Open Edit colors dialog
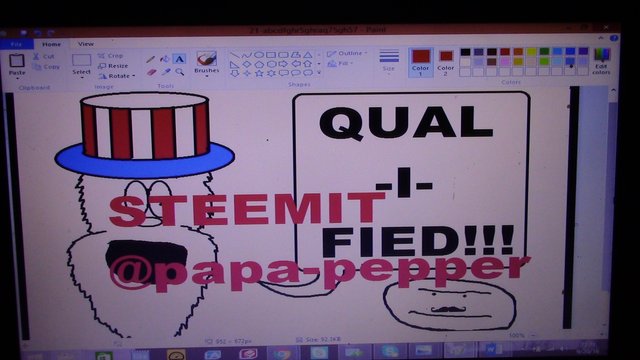This screenshot has height=360, width=640. coord(602,61)
